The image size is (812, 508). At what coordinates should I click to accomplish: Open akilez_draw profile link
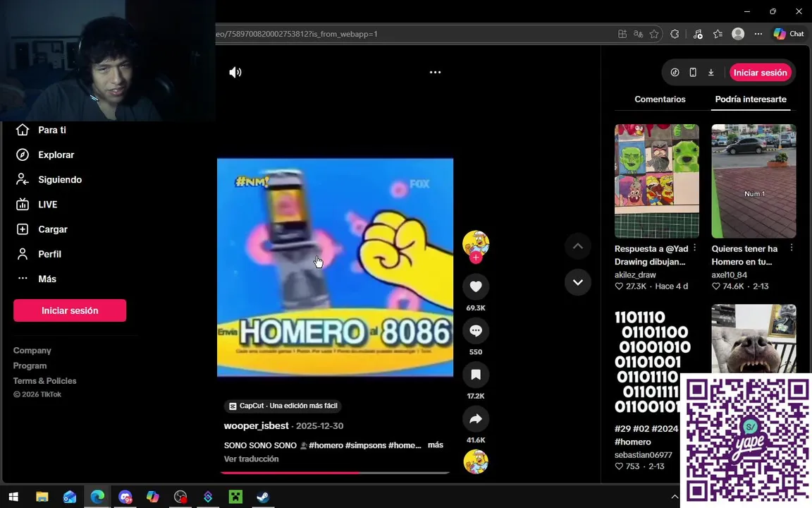[x=635, y=275]
